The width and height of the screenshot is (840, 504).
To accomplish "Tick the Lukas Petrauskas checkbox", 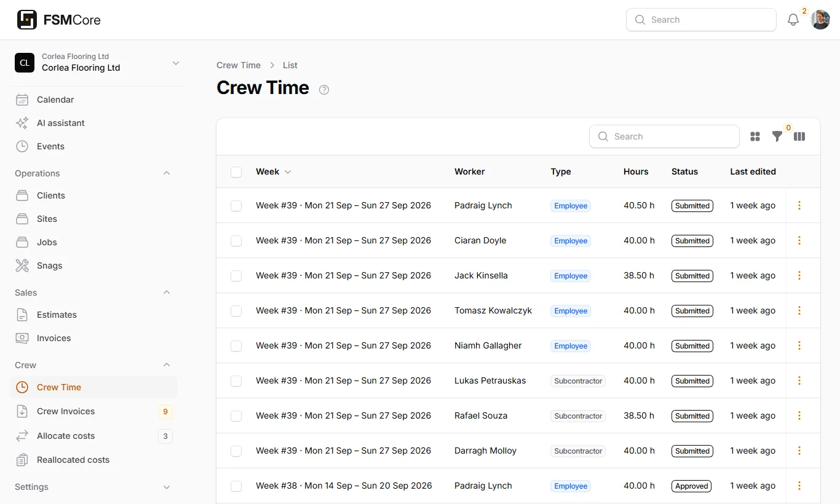I will (236, 381).
